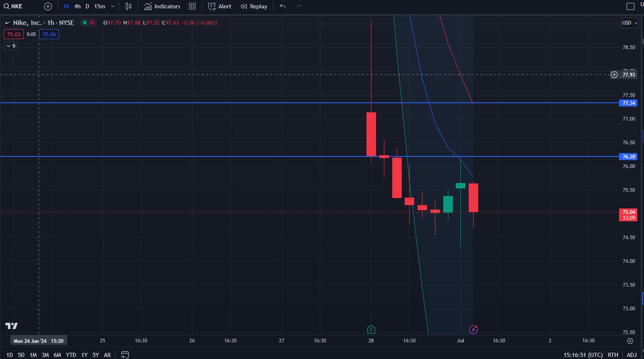
Task: Redo the last chart action
Action: 298,6
